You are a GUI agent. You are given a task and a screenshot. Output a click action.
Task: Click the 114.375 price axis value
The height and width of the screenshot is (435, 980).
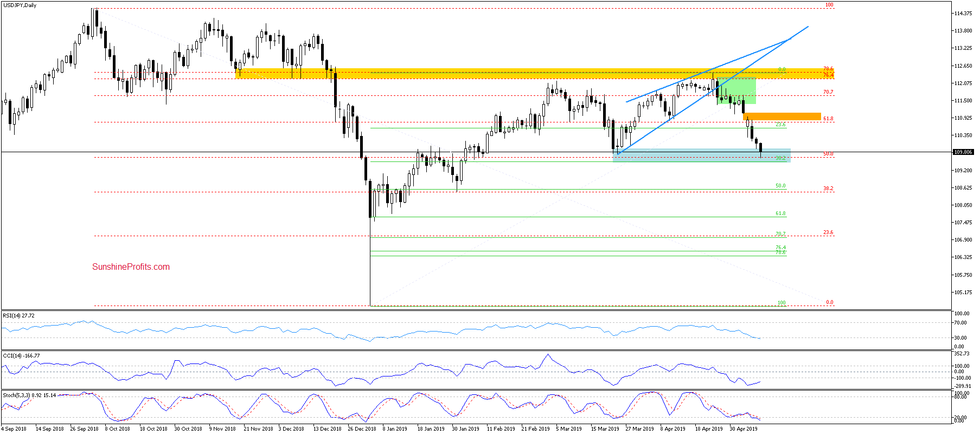point(963,14)
